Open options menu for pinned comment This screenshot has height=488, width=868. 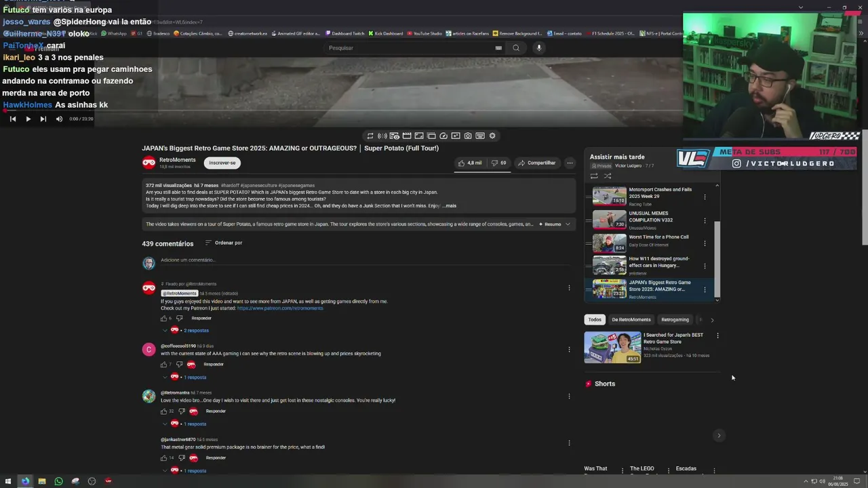(569, 288)
